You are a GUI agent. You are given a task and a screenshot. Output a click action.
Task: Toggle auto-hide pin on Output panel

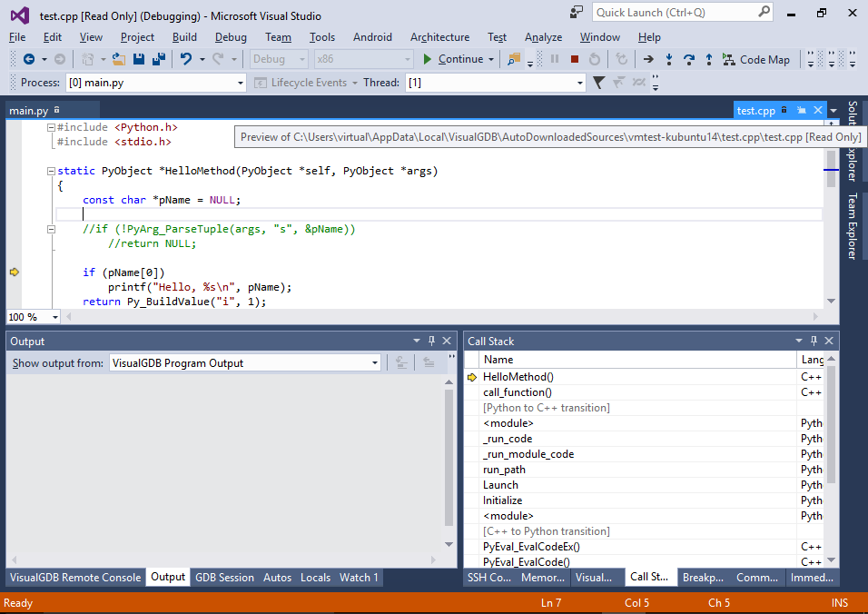point(431,341)
